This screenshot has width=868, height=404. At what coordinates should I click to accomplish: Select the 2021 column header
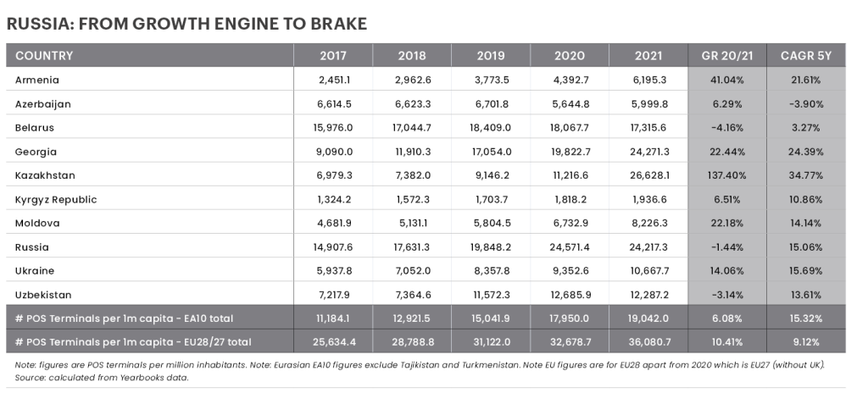(x=648, y=56)
